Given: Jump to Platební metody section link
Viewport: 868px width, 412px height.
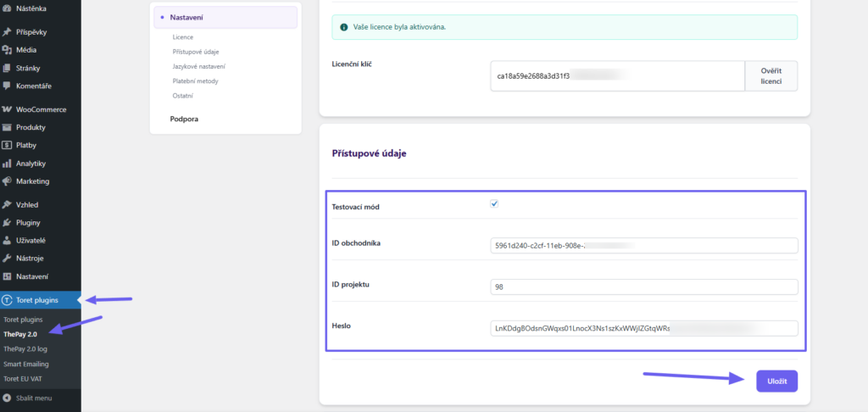Looking at the screenshot, I should pyautogui.click(x=196, y=81).
